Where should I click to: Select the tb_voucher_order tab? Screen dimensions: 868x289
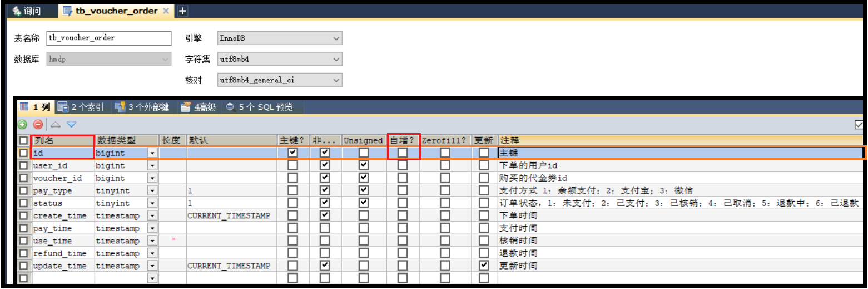click(x=116, y=11)
